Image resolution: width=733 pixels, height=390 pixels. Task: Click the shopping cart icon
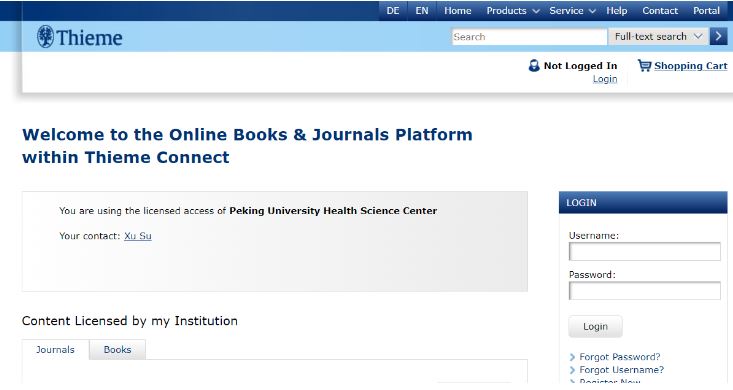pyautogui.click(x=644, y=65)
